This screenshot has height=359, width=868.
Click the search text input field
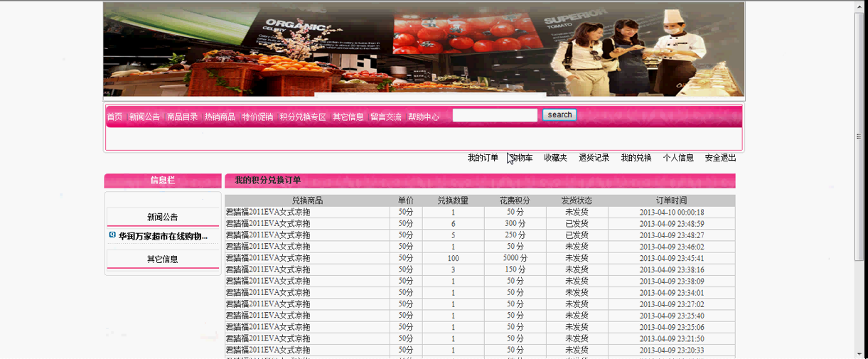[495, 115]
